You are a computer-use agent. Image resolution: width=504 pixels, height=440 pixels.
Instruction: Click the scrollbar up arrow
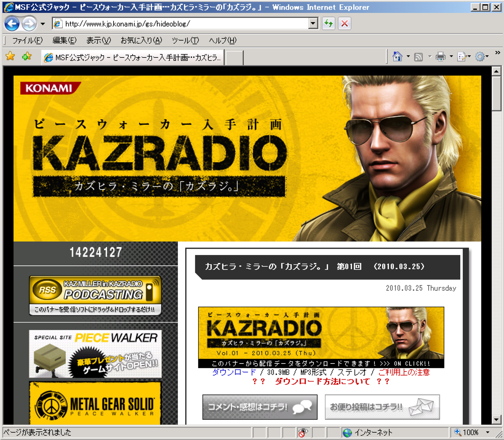[x=496, y=71]
